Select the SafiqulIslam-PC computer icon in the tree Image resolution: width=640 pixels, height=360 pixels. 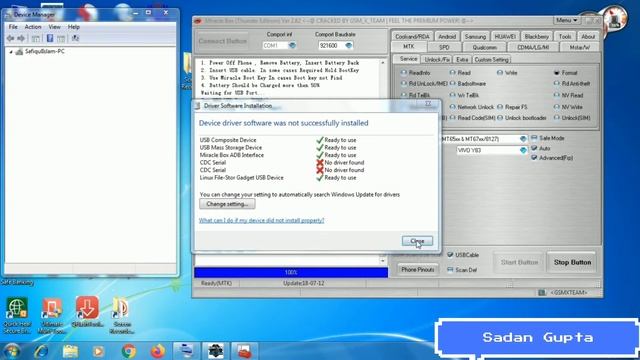pos(19,51)
